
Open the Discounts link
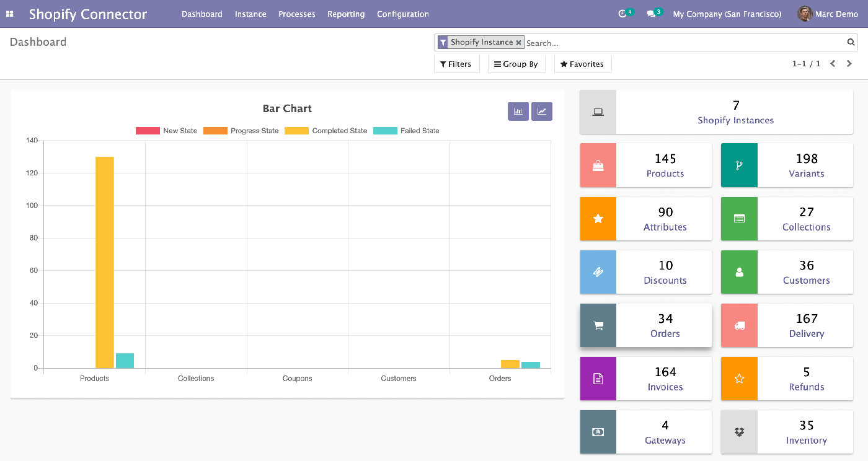click(665, 280)
